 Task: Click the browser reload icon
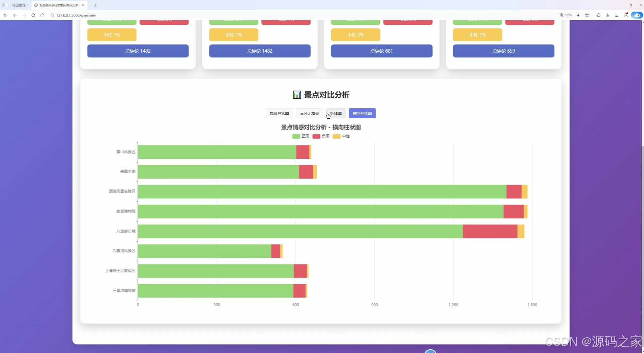[x=33, y=15]
